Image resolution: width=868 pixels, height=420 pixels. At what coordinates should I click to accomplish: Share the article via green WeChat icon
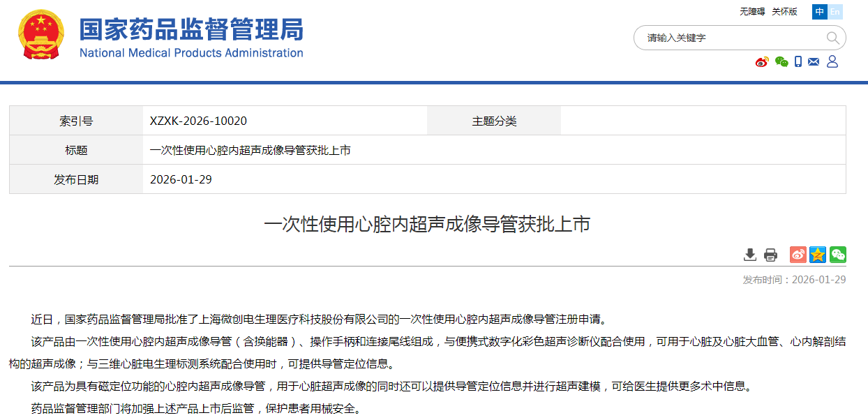[x=837, y=255]
